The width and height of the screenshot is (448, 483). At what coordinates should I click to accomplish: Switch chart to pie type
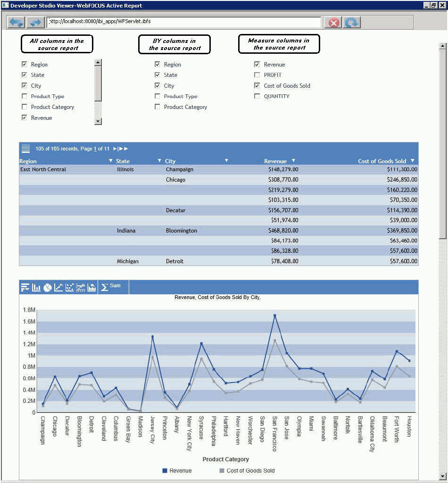[x=47, y=287]
